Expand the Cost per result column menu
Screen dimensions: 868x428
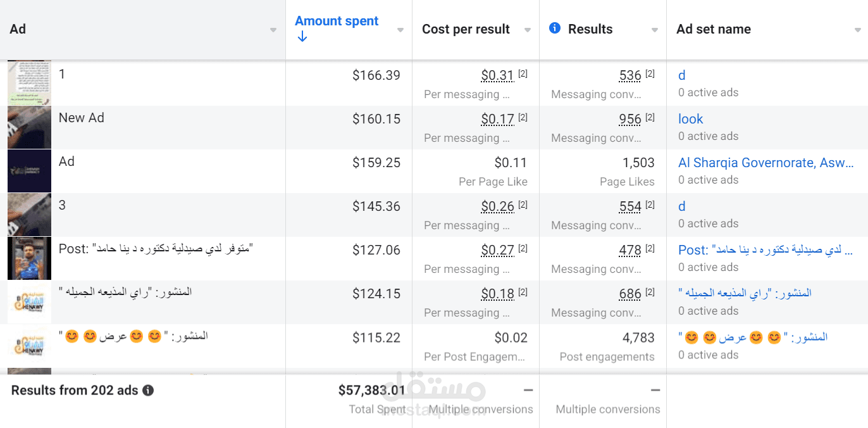point(528,30)
